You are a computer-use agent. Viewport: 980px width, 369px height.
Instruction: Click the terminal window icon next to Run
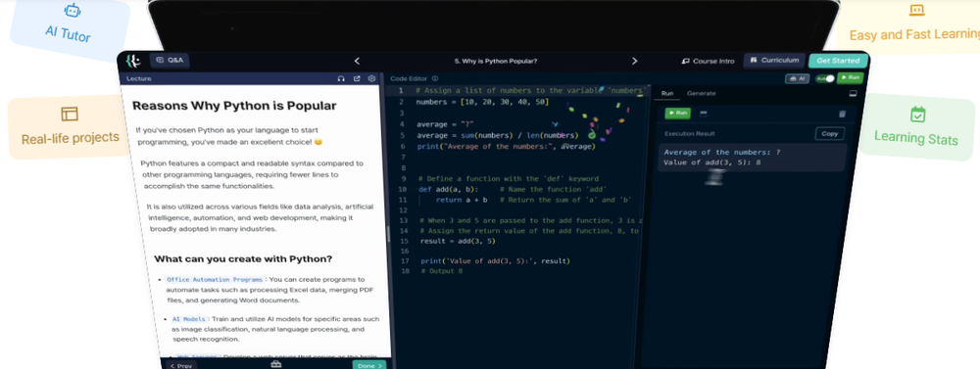tap(704, 114)
